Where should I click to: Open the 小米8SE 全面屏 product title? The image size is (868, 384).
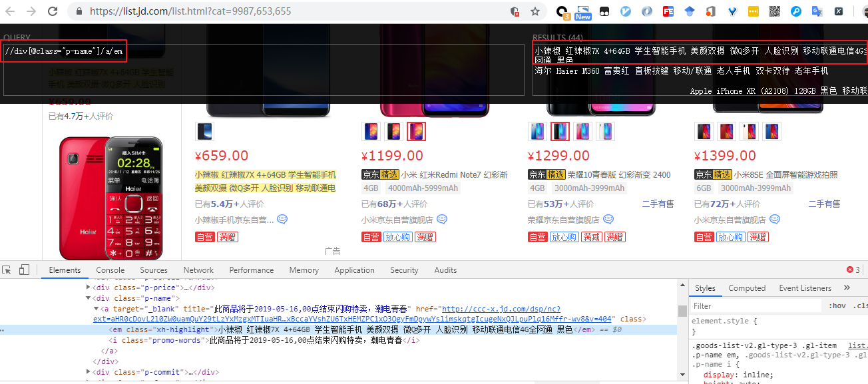click(x=786, y=175)
